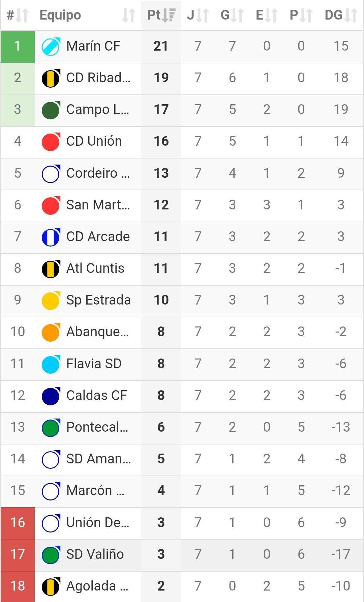Image resolution: width=364 pixels, height=602 pixels.
Task: Click the Abanque... orange crest
Action: (51, 332)
